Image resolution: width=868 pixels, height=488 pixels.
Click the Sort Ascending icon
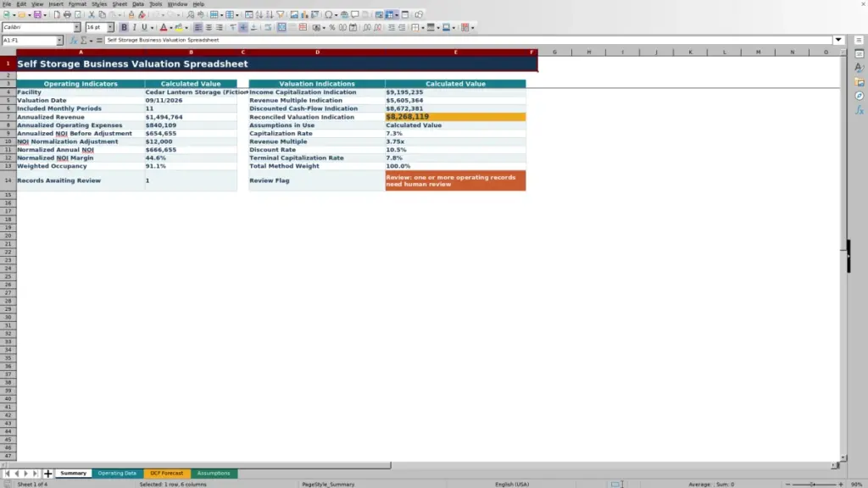tap(259, 15)
